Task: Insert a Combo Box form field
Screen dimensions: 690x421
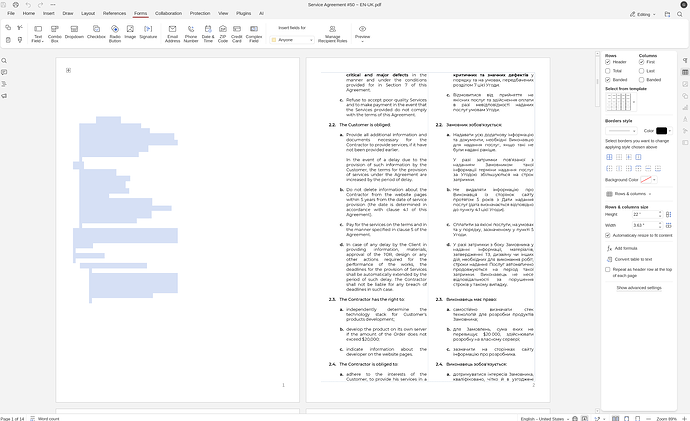Action: click(x=55, y=39)
